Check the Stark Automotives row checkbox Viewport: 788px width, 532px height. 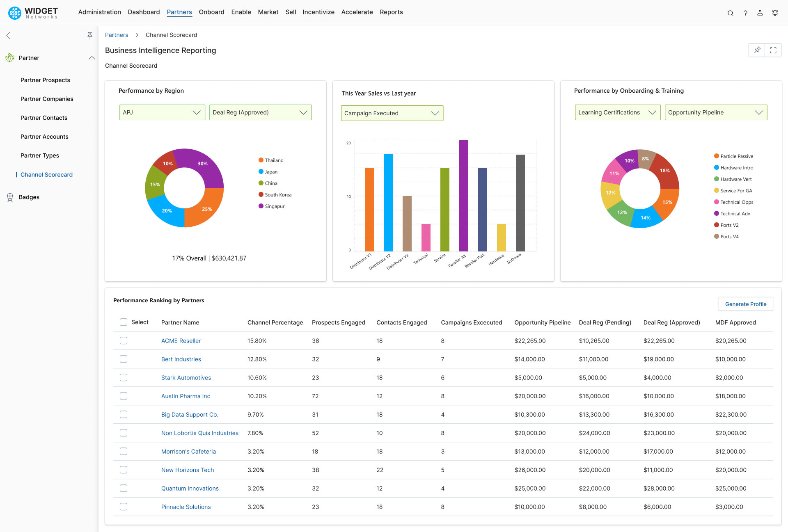124,377
